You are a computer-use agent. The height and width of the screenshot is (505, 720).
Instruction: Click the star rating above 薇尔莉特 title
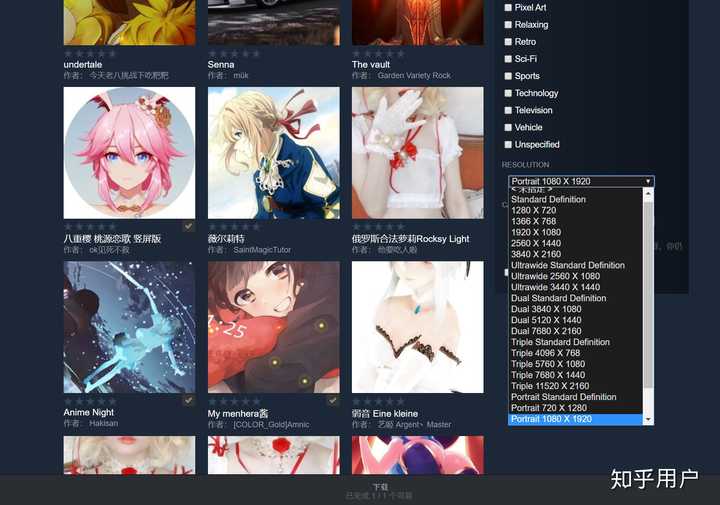click(234, 227)
